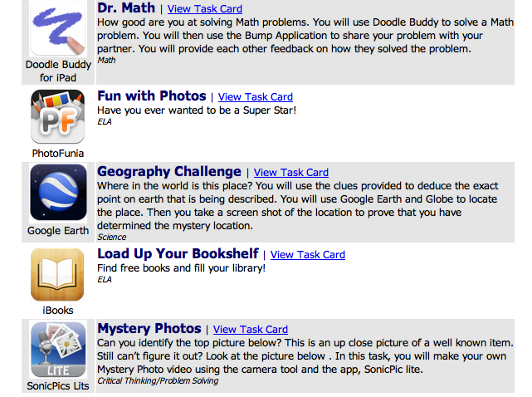Click the Math subject label

[105, 60]
